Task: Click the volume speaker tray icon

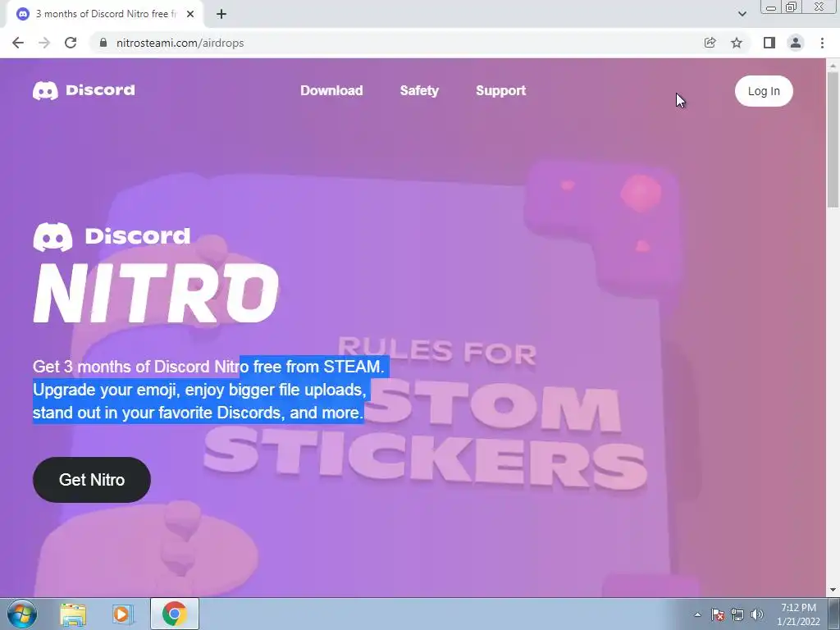Action: [757, 614]
